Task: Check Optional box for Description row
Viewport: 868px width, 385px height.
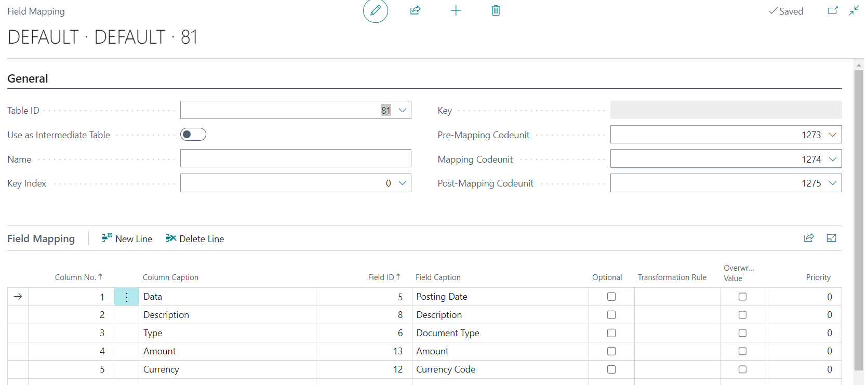Action: 611,315
